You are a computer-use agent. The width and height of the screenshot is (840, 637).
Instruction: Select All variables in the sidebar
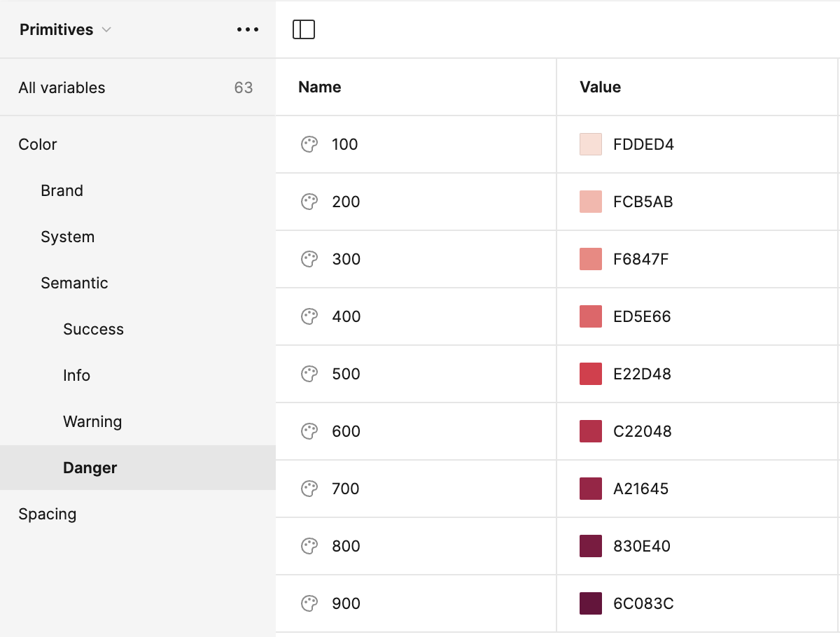tap(62, 87)
